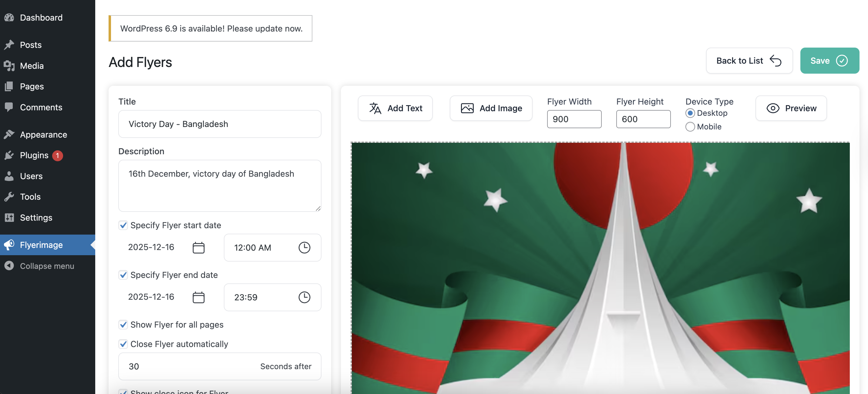The height and width of the screenshot is (394, 868).
Task: Select the Mobile device type
Action: click(x=690, y=127)
